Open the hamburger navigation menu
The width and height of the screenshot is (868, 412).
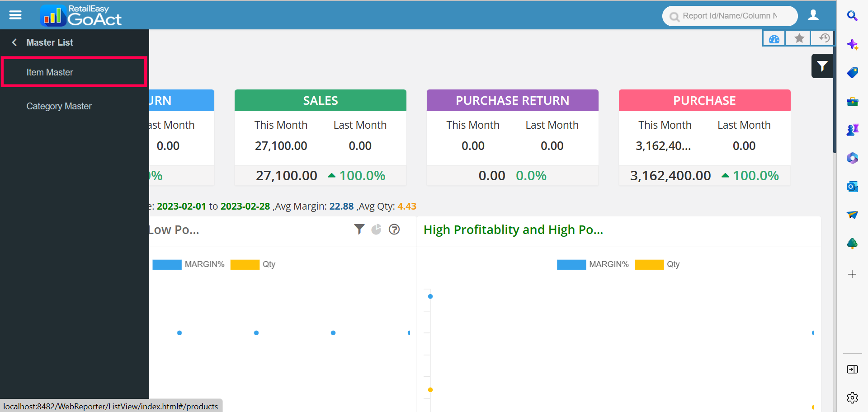(15, 15)
